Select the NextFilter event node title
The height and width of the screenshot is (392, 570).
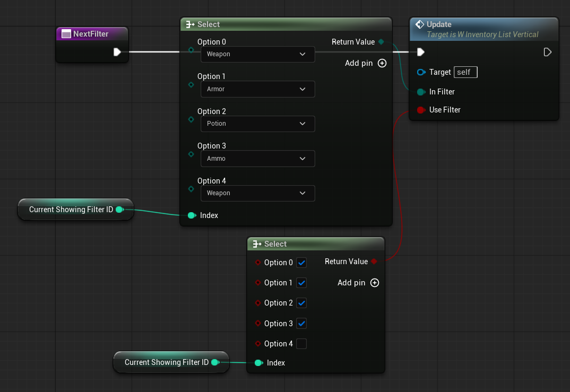pyautogui.click(x=91, y=34)
